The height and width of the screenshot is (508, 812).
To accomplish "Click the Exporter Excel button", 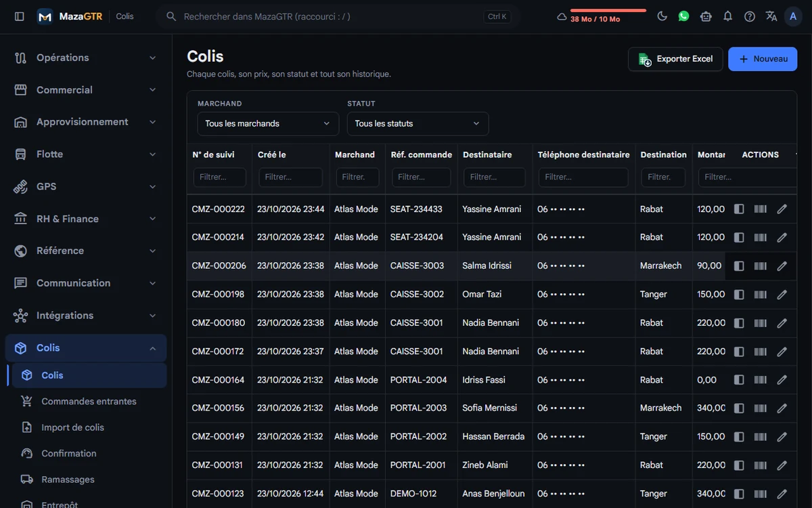I will pos(675,59).
